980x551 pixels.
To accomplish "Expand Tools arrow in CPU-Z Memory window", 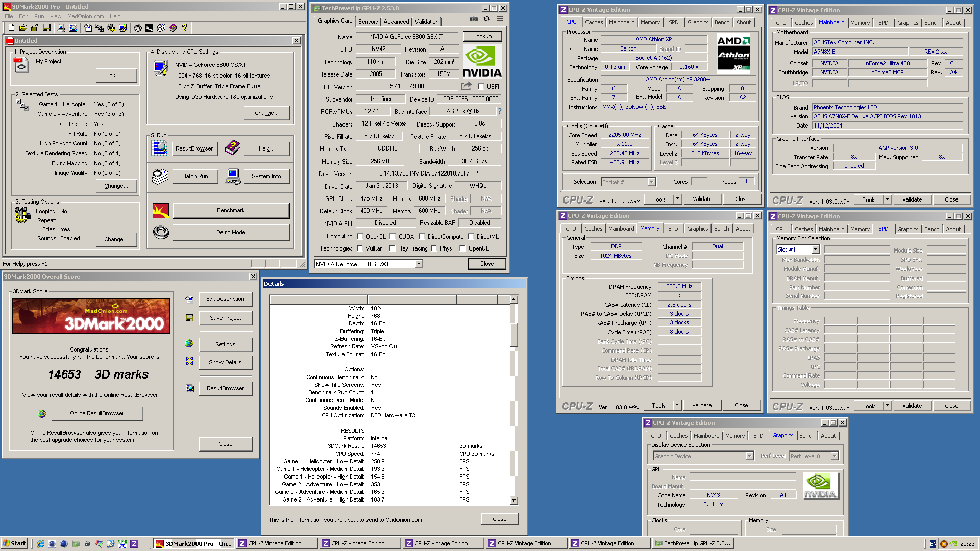I will pyautogui.click(x=677, y=405).
